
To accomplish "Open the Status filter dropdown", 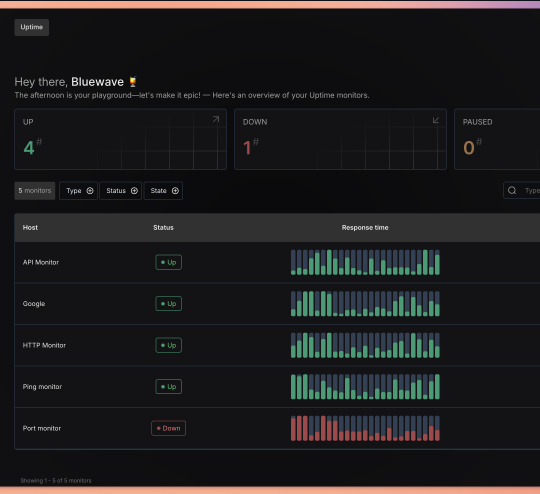I will (121, 191).
